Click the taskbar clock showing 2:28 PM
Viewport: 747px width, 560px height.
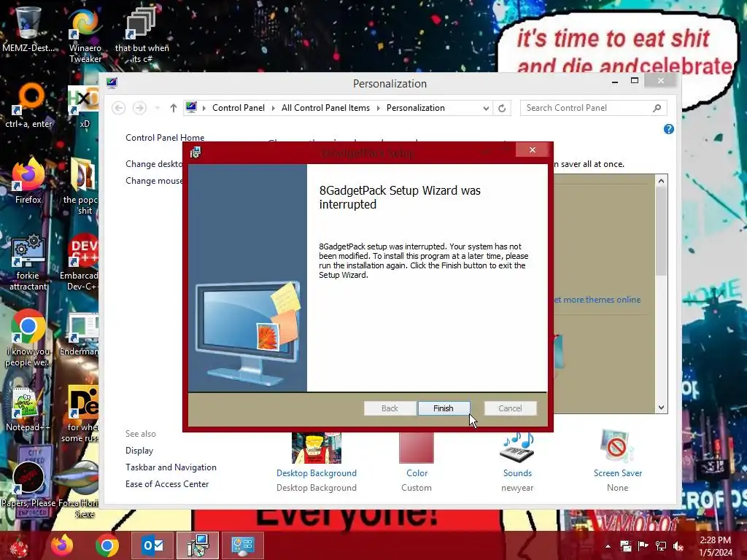tap(716, 546)
